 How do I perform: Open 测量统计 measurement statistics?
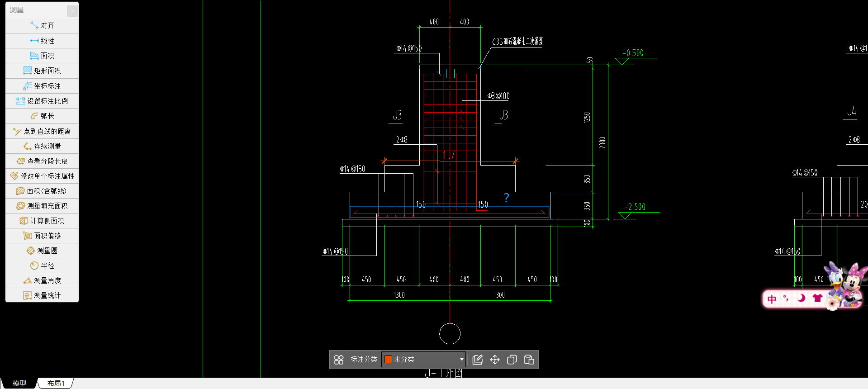click(x=42, y=295)
